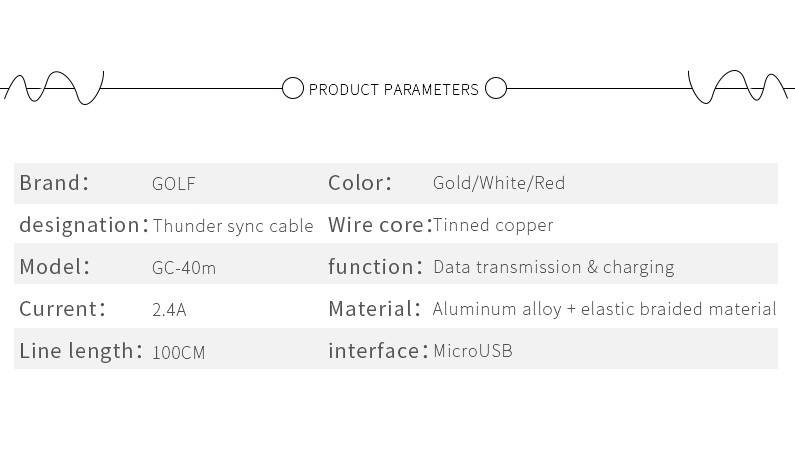Click the 100CM line length value
Viewport: 795px width, 453px height.
[x=179, y=352]
